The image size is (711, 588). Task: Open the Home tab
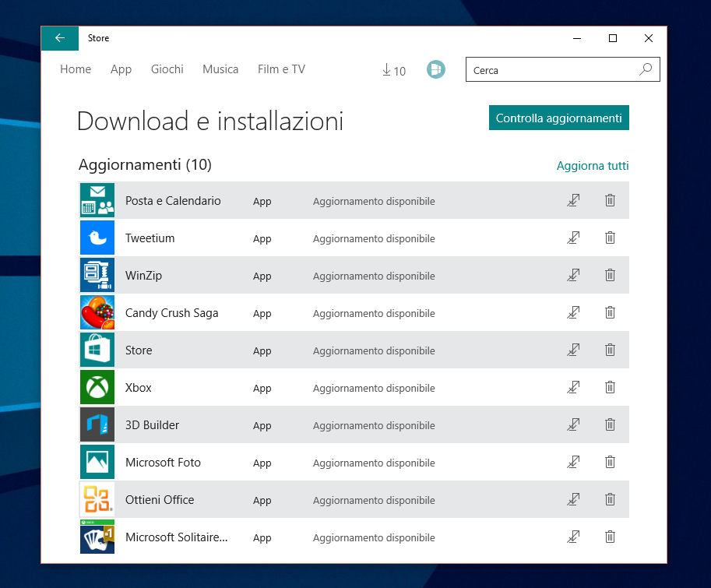coord(76,69)
